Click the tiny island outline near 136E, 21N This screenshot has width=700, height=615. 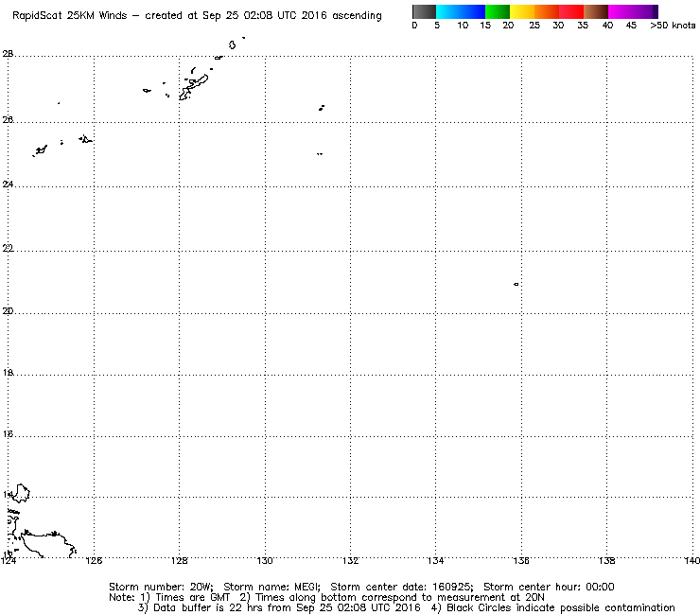tap(516, 284)
